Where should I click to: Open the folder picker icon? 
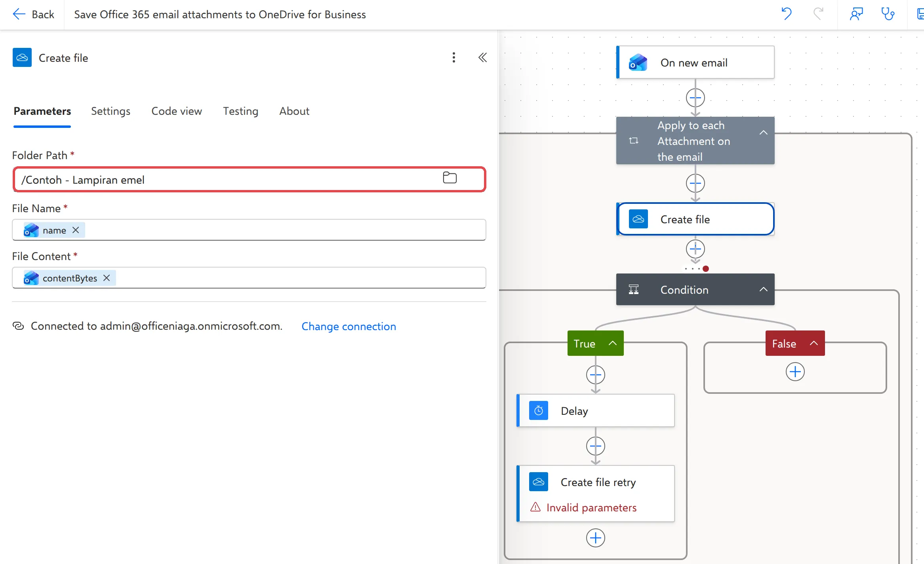pyautogui.click(x=450, y=178)
